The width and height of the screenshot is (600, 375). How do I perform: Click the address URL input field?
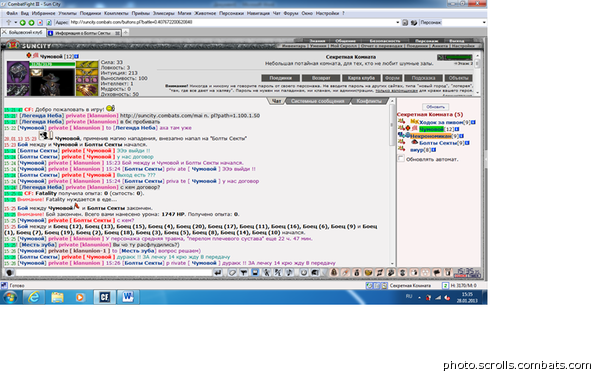coord(232,23)
